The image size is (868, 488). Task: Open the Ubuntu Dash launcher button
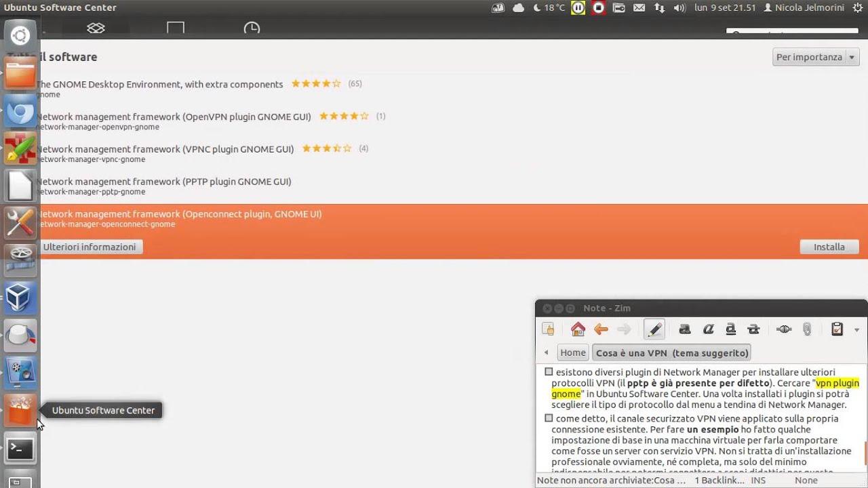(x=20, y=35)
